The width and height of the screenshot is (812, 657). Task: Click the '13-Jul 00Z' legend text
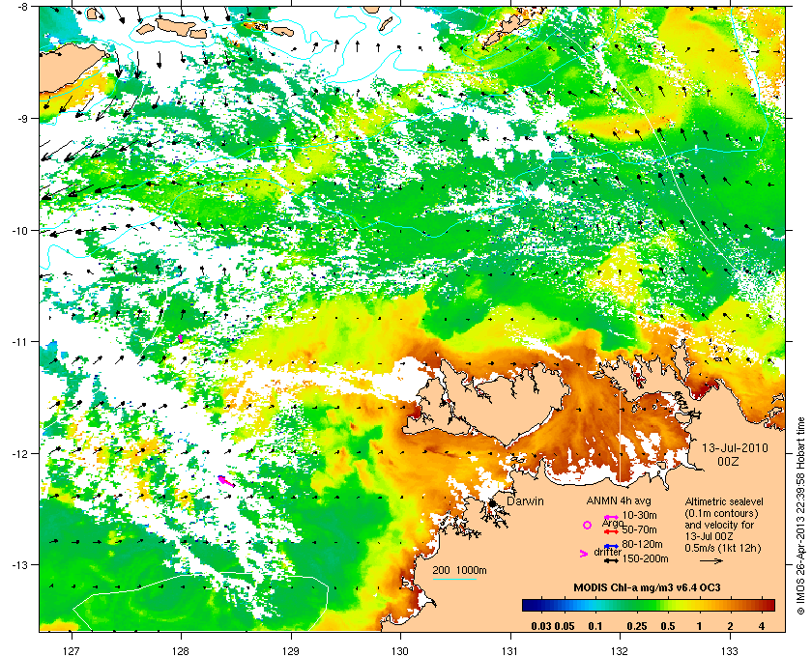tap(709, 536)
